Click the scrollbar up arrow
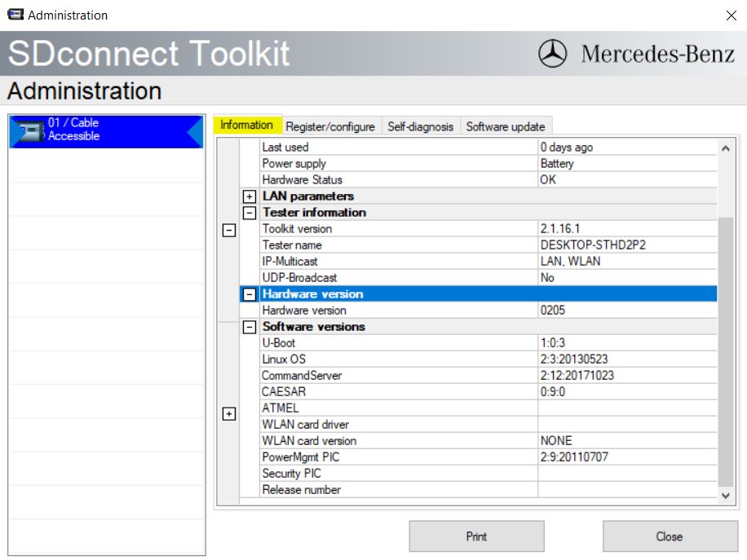747x560 pixels. click(x=726, y=148)
